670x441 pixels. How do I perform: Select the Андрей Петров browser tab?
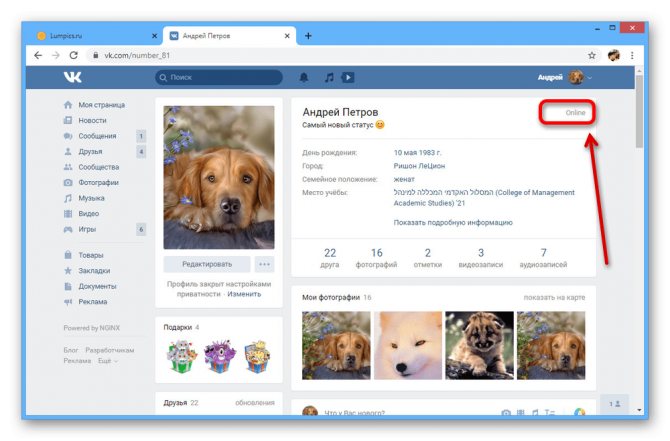pyautogui.click(x=230, y=36)
